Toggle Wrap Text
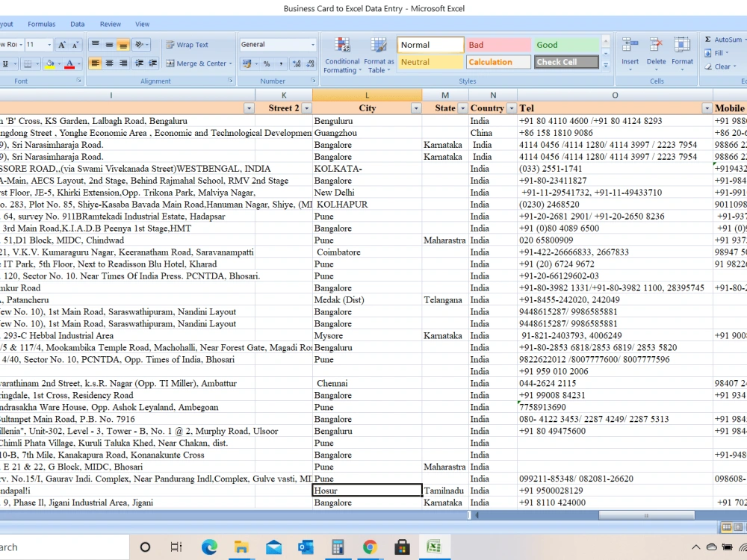The height and width of the screenshot is (560, 747). point(187,45)
